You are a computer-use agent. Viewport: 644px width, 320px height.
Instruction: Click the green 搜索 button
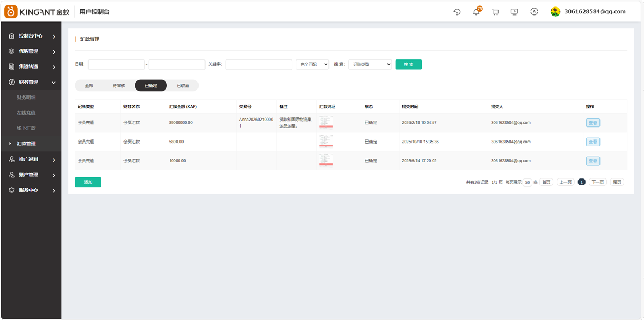click(408, 64)
